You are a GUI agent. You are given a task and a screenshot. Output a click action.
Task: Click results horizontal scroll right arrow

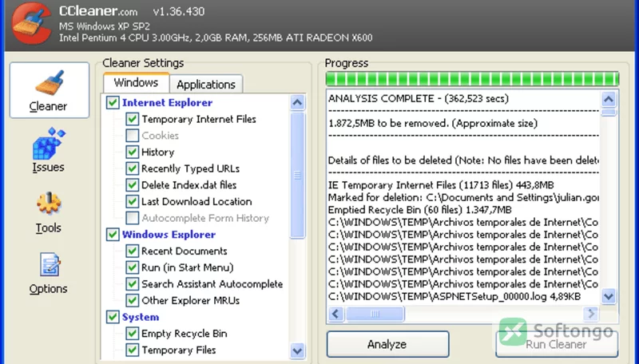[x=591, y=314]
